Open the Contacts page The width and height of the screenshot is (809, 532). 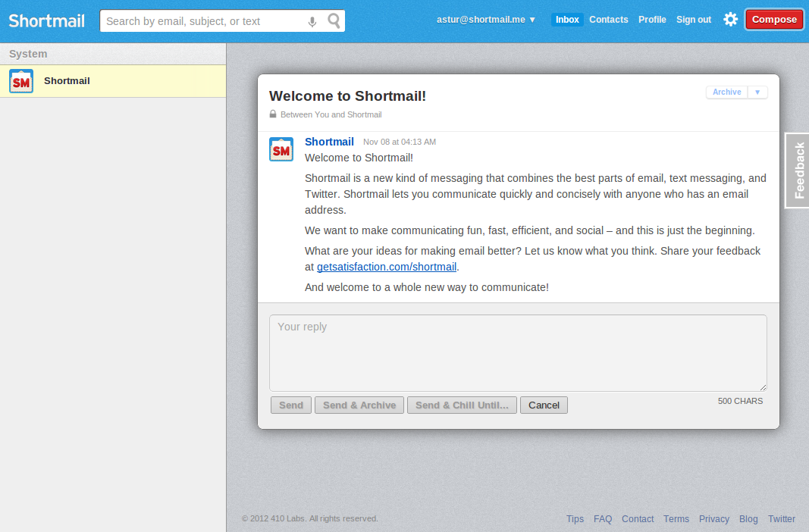click(x=608, y=20)
